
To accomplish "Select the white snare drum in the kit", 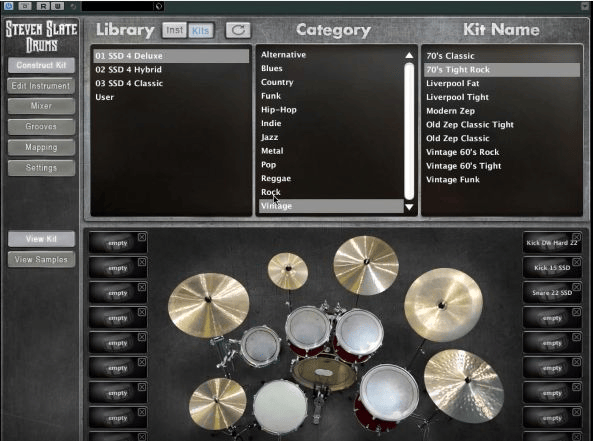I will point(280,407).
